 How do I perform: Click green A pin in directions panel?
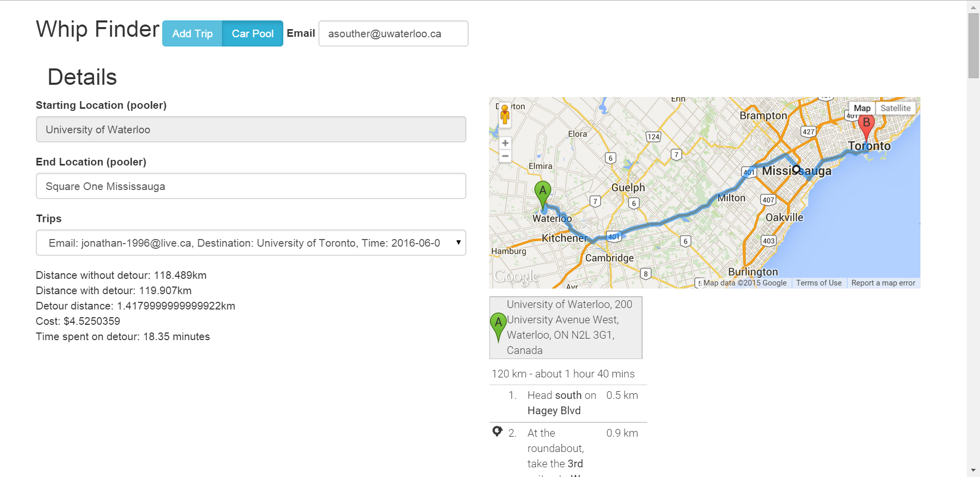pyautogui.click(x=498, y=328)
